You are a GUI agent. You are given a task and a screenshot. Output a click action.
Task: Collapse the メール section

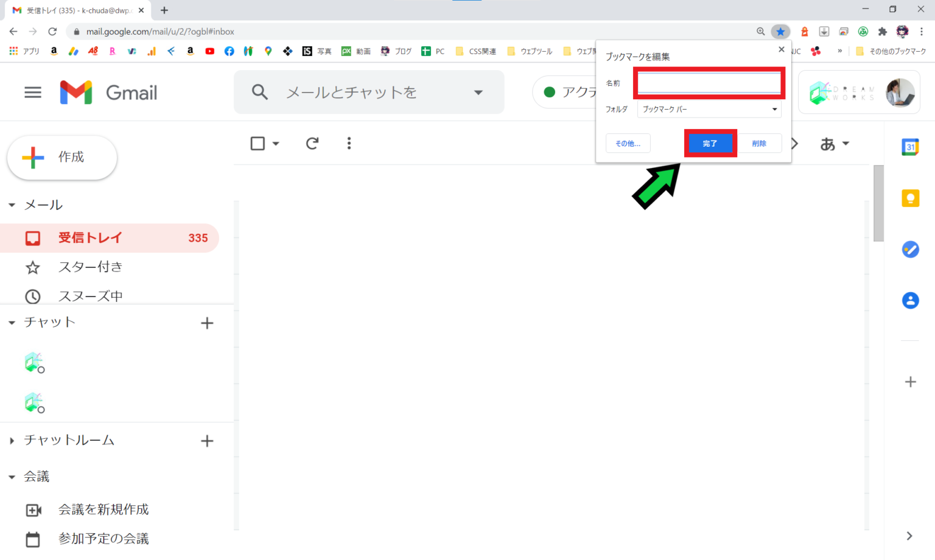tap(12, 205)
